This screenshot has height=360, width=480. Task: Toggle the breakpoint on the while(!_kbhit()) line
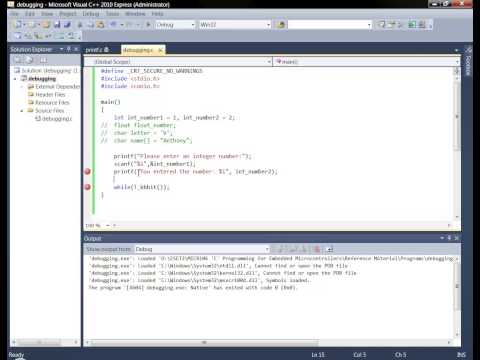(x=87, y=187)
